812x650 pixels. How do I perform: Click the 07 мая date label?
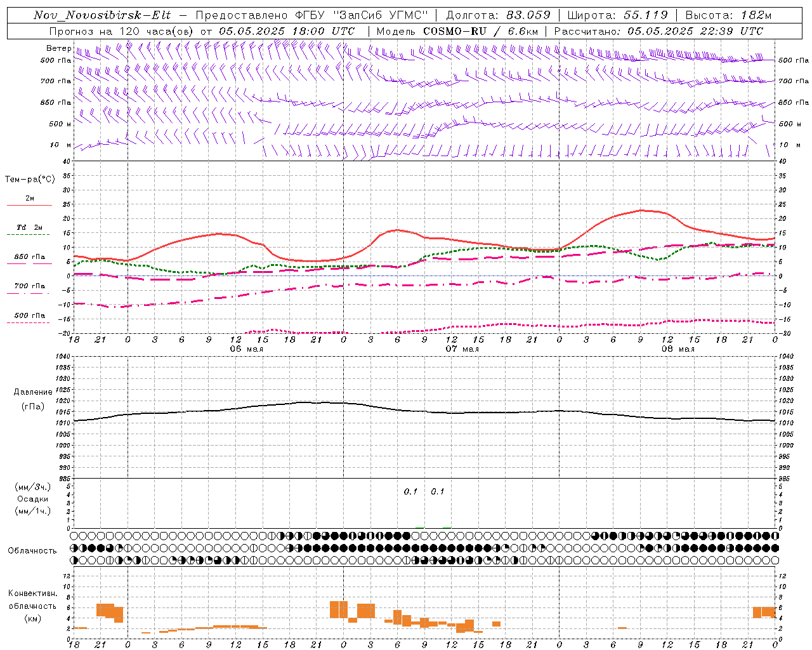click(x=462, y=349)
